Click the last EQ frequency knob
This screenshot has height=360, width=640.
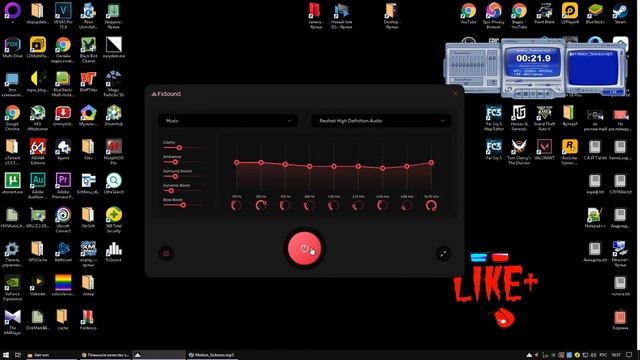click(x=431, y=206)
